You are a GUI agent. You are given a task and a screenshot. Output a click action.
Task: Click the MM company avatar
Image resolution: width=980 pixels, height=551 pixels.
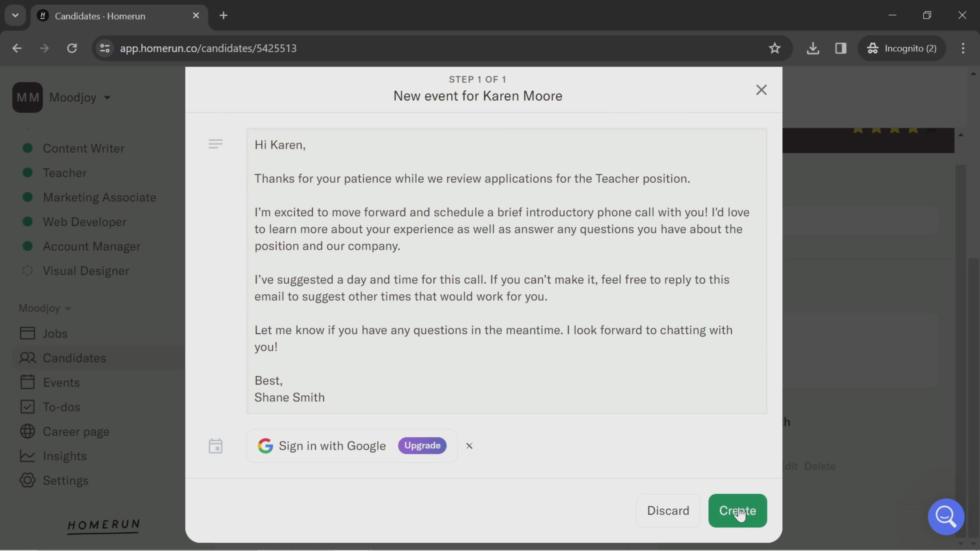(27, 97)
